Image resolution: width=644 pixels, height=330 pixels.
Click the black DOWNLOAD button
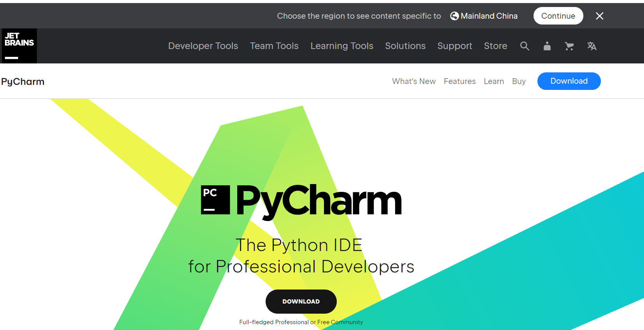301,302
